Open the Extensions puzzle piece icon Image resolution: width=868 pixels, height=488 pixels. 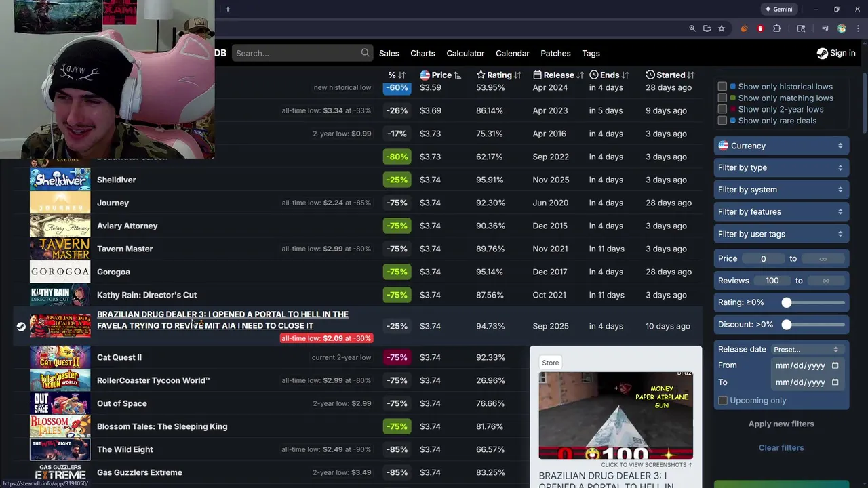[x=777, y=28]
